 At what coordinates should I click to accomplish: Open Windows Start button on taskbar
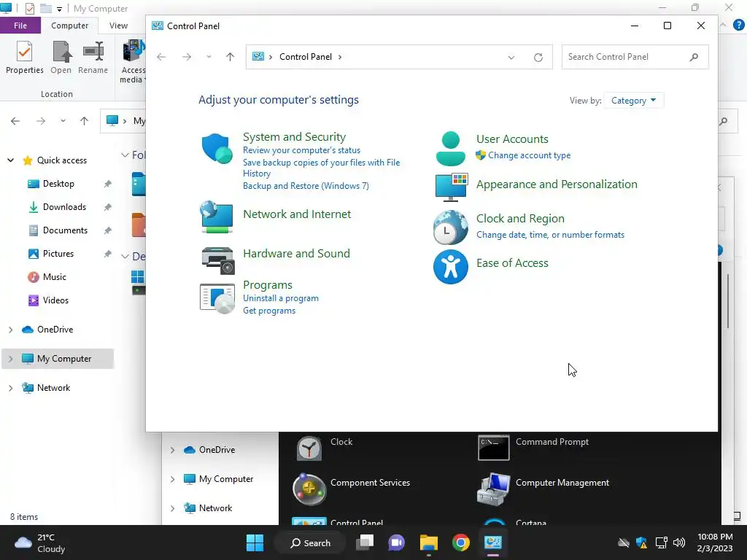(255, 542)
